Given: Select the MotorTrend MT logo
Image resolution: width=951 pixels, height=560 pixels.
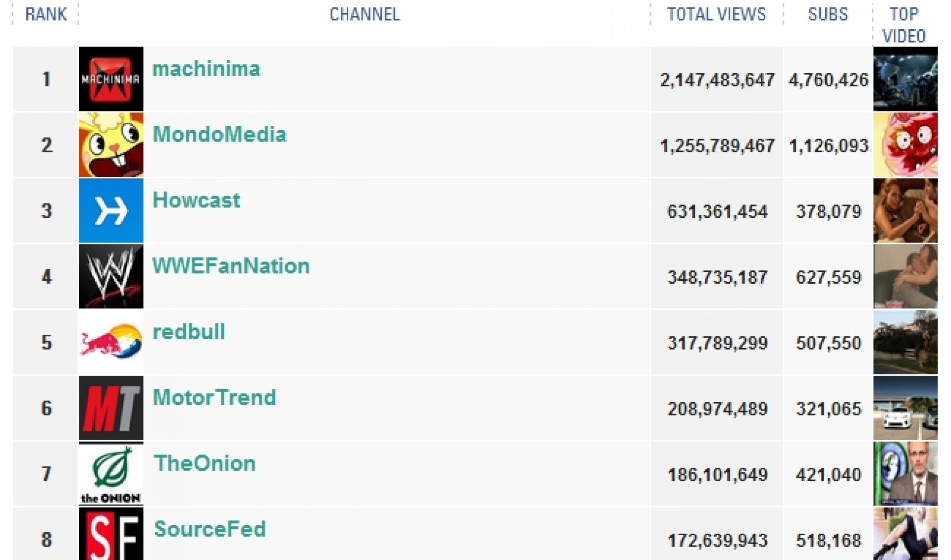Looking at the screenshot, I should pyautogui.click(x=110, y=408).
